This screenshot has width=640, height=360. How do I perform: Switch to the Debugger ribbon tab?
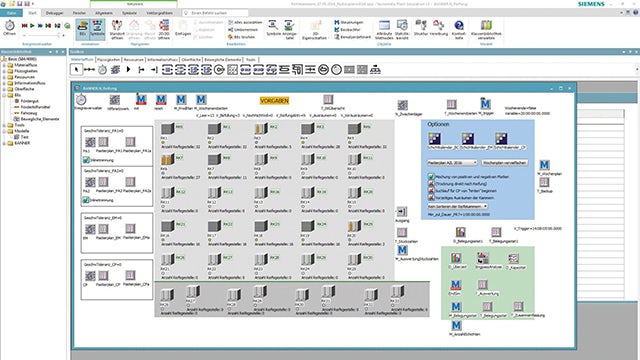point(54,13)
